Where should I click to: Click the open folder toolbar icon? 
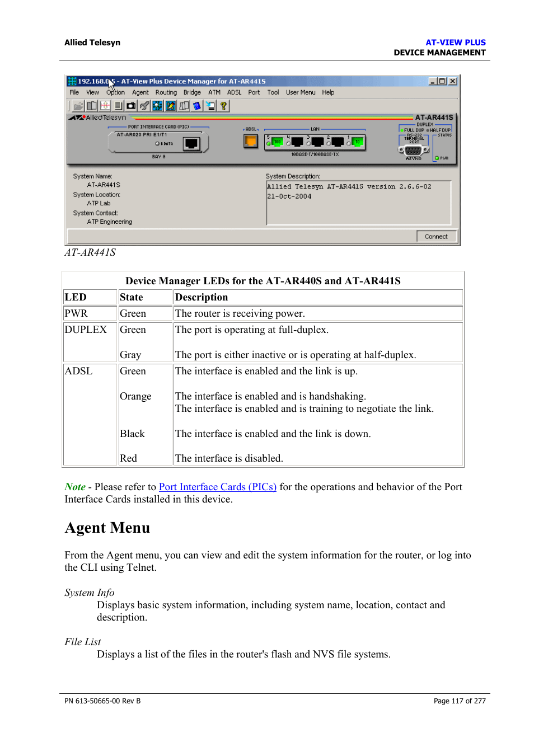tap(78, 106)
